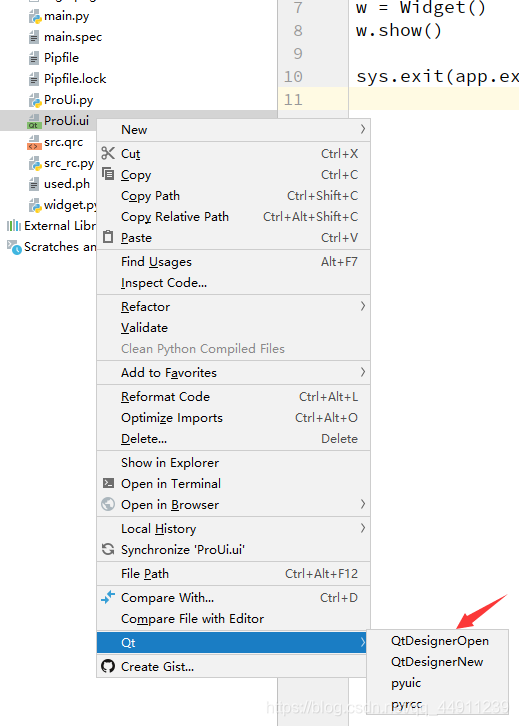Click the Pipfile document icon
Viewport: 519px width, 726px height.
(x=34, y=58)
